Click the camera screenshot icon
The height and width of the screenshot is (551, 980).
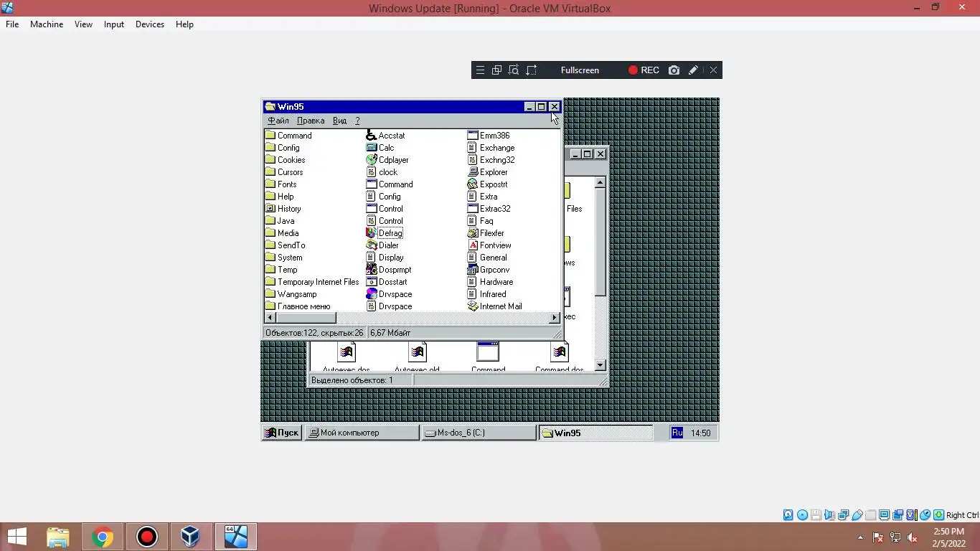pyautogui.click(x=674, y=70)
